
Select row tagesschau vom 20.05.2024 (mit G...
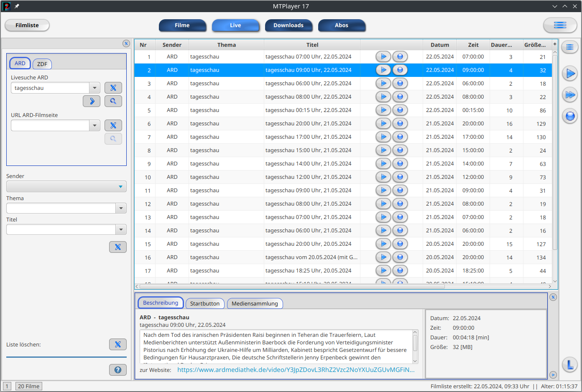point(343,257)
